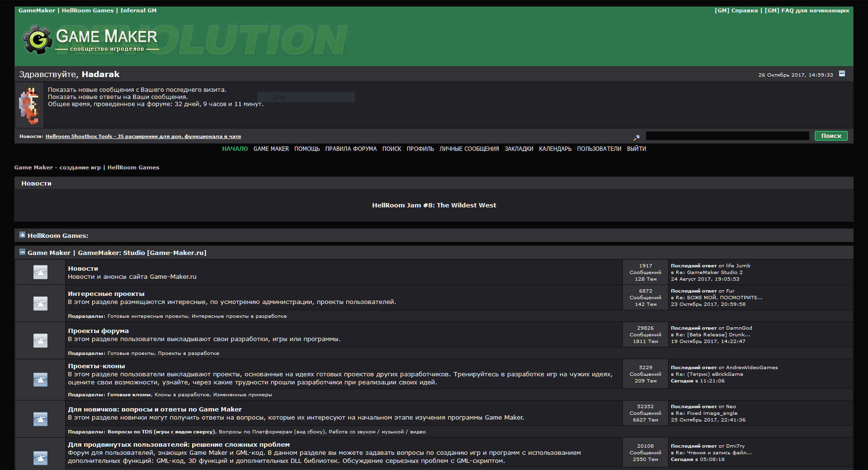Image resolution: width=868 pixels, height=470 pixels.
Task: Open the DamnGod user profile link
Action: pos(739,328)
